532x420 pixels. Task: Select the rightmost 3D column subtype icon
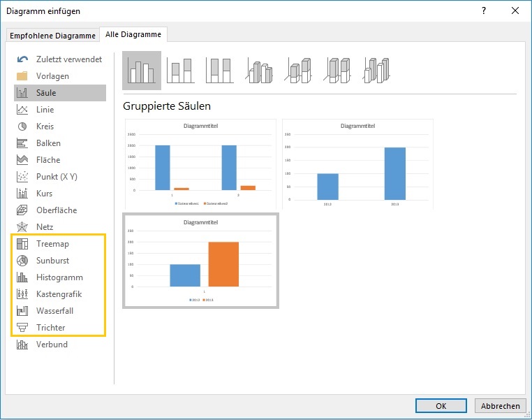pos(376,71)
